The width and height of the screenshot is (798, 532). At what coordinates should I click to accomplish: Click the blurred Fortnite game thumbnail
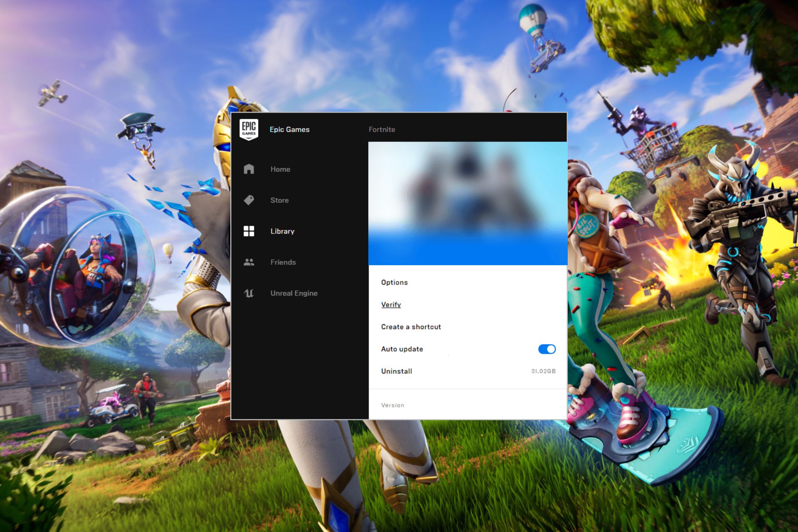468,204
